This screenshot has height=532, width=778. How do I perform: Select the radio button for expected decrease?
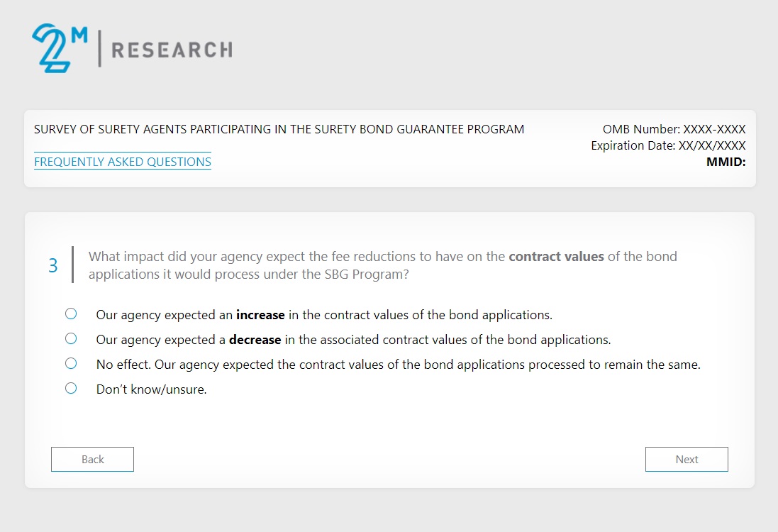coord(71,339)
